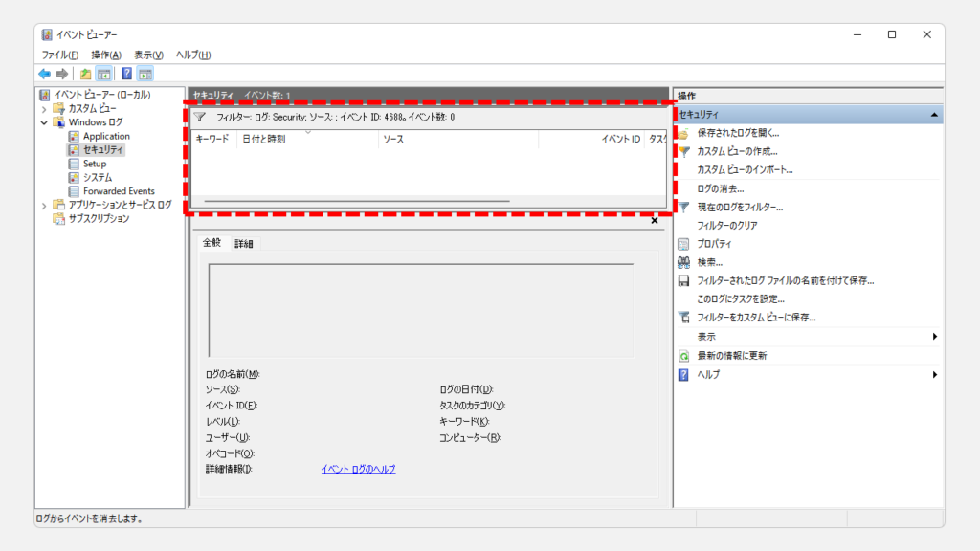
Task: Close the event preview pane with X
Action: point(655,221)
